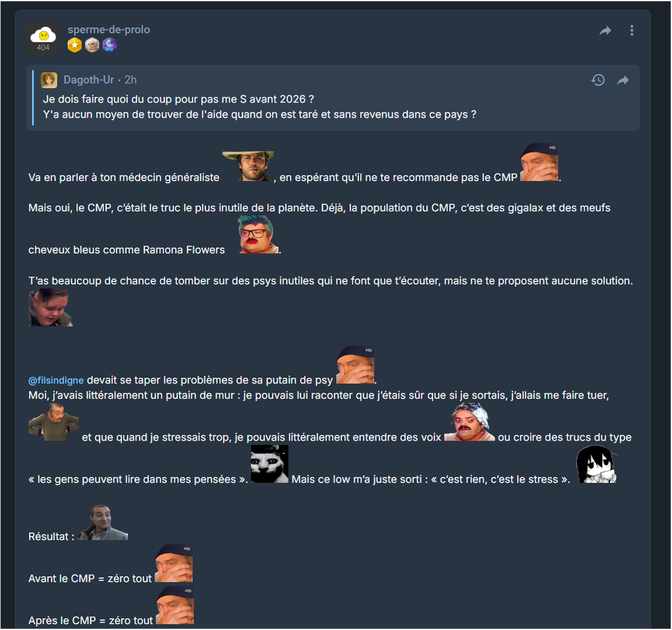Click the sticker next to Résultat
Screen dimensions: 672x630
(103, 522)
